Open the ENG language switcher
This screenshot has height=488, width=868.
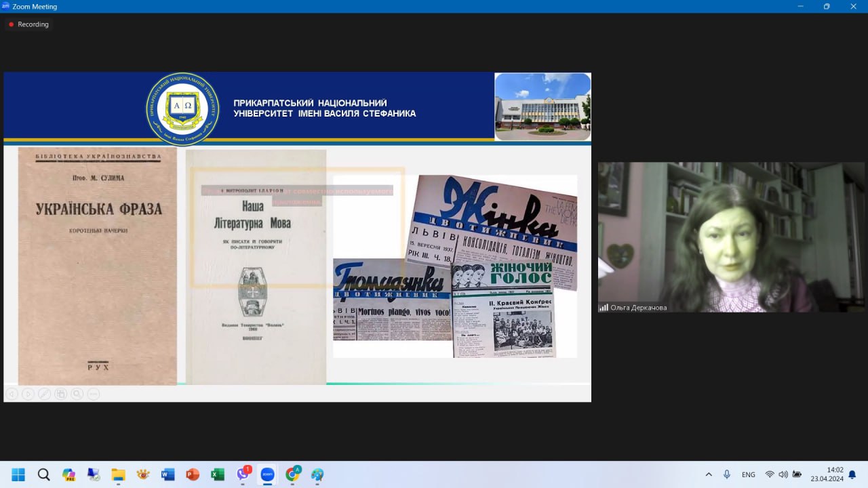click(x=748, y=474)
